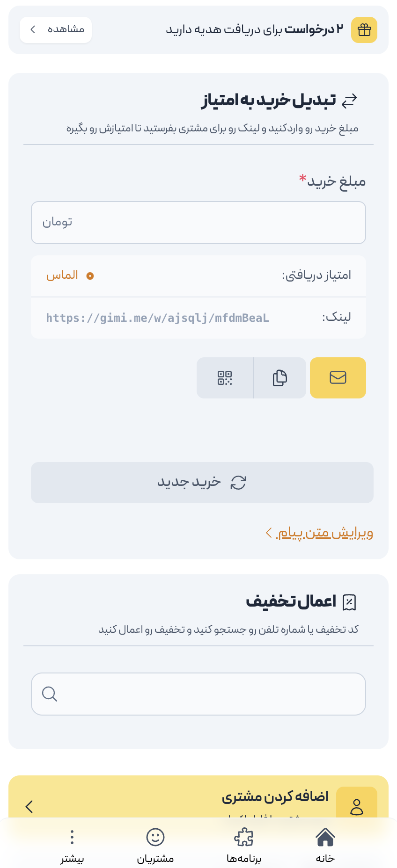Click the discount code search field
This screenshot has width=397, height=868.
pos(198,694)
